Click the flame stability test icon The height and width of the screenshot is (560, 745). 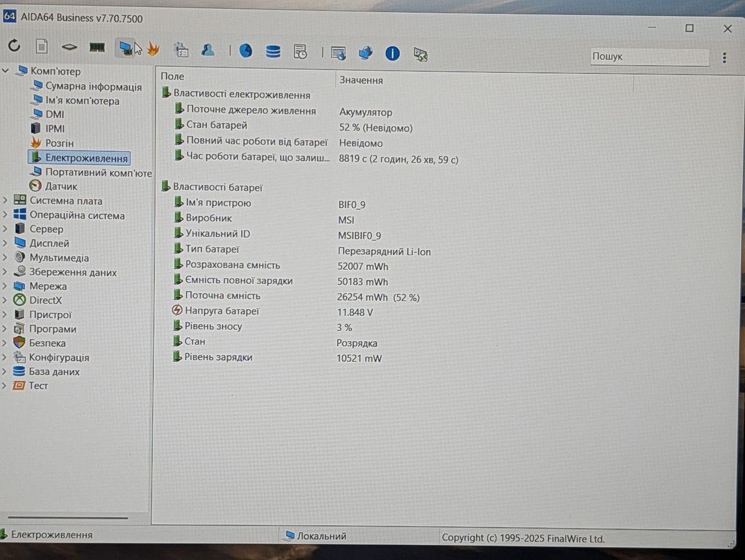click(x=153, y=49)
